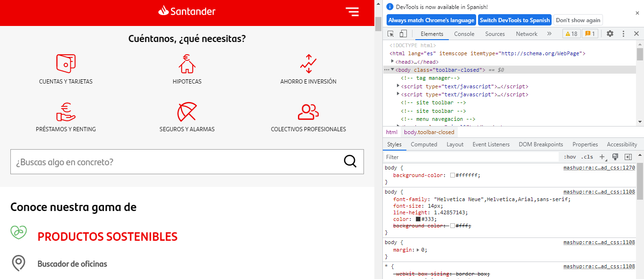Select body.toolbar-closed breadcrumb
The width and height of the screenshot is (644, 279).
coord(429,132)
